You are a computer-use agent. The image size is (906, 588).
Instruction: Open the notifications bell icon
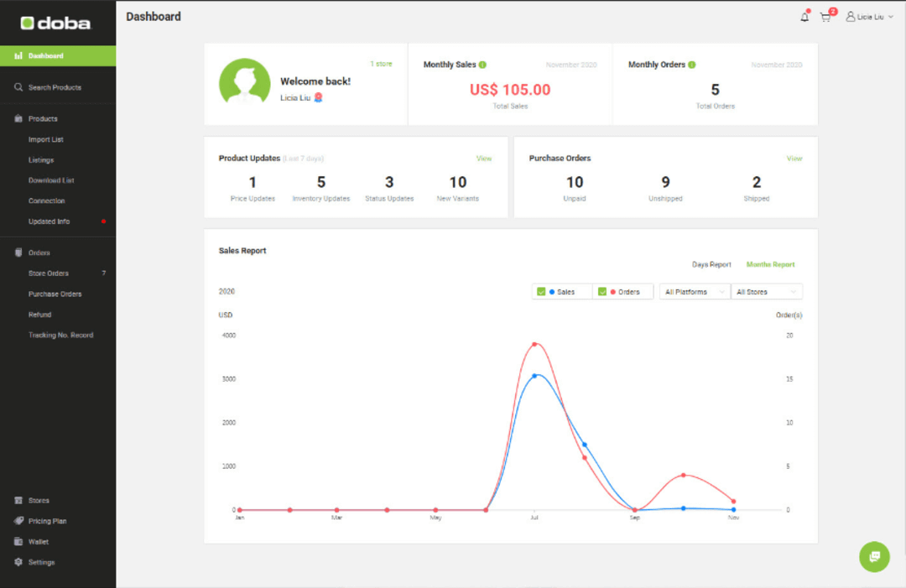click(x=803, y=16)
